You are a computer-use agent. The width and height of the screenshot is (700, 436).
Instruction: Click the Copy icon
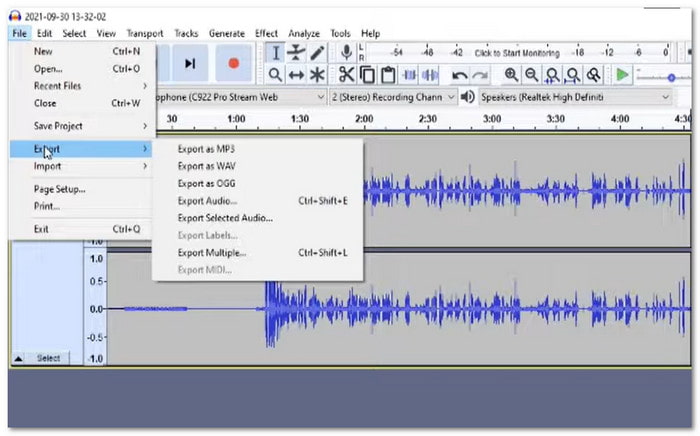367,75
